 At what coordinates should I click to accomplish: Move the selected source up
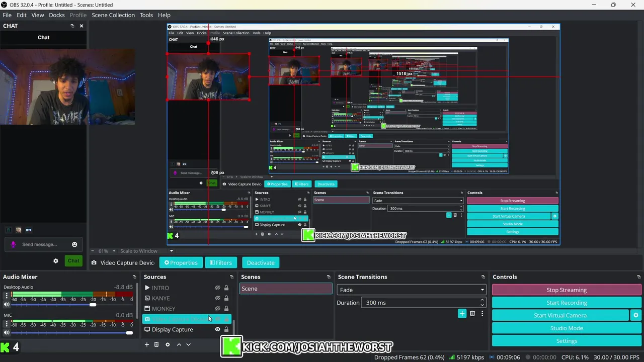[179, 344]
